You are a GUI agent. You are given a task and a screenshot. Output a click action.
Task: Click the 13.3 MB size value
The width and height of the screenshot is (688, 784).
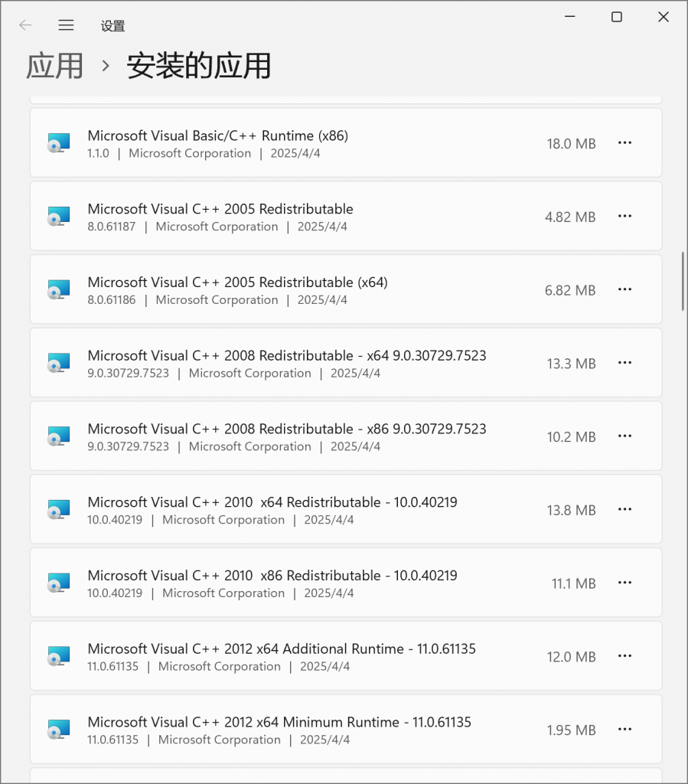point(571,364)
